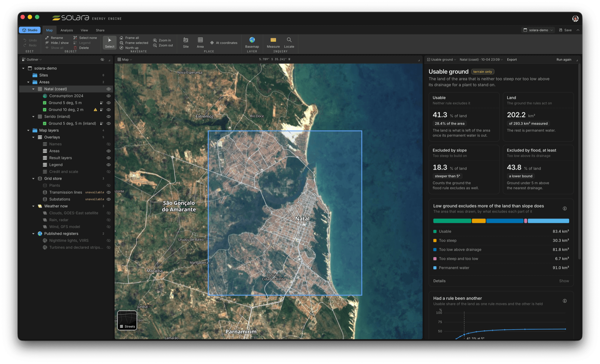Open the Share tab

click(100, 30)
